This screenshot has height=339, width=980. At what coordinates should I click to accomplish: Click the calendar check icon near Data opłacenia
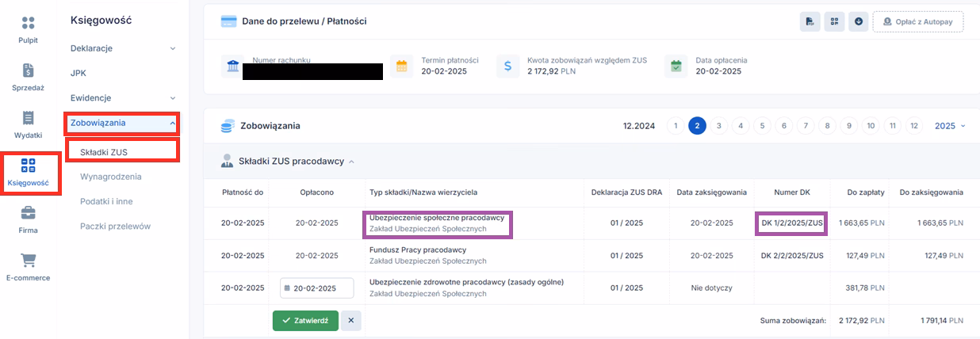[x=676, y=67]
